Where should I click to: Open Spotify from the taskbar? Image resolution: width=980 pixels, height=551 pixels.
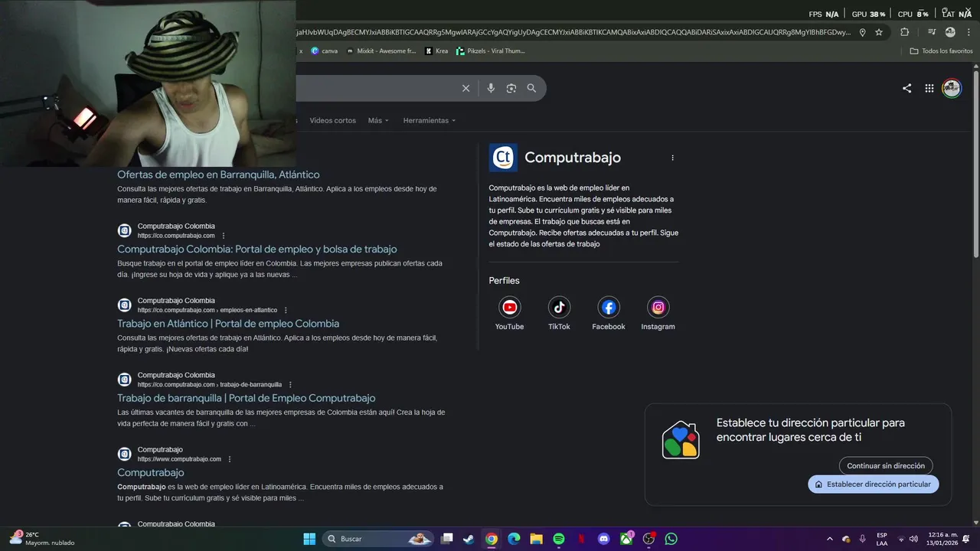click(559, 539)
